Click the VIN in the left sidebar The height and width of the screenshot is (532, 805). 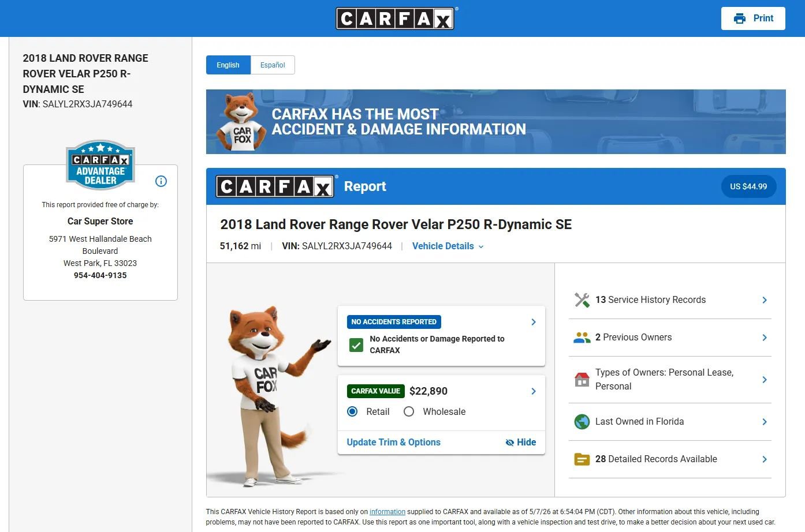tap(77, 104)
